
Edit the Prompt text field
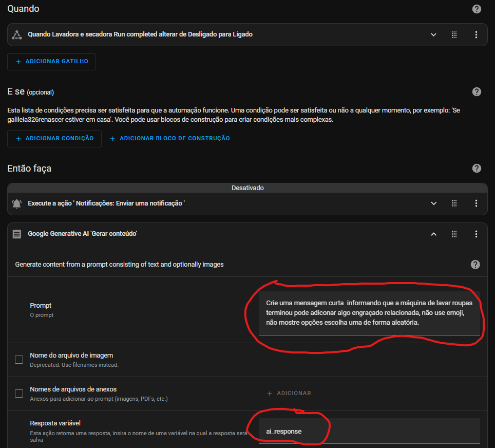click(x=369, y=313)
